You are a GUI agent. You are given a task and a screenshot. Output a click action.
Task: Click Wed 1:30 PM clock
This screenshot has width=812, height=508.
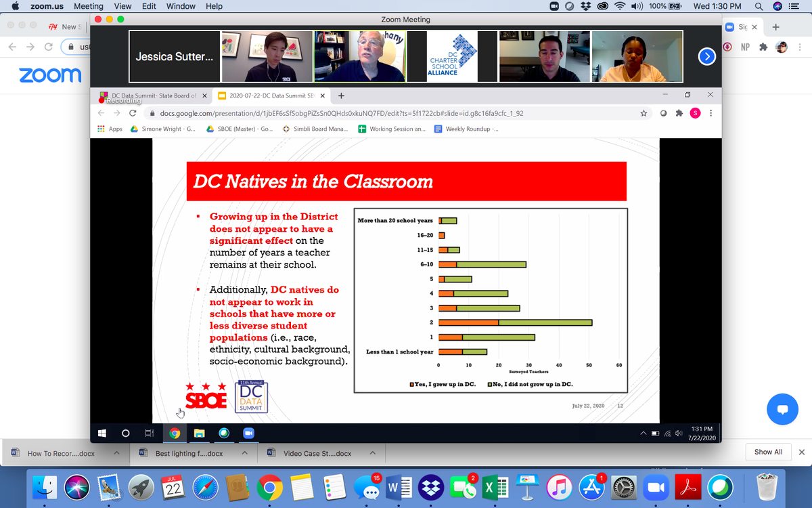[x=717, y=6]
